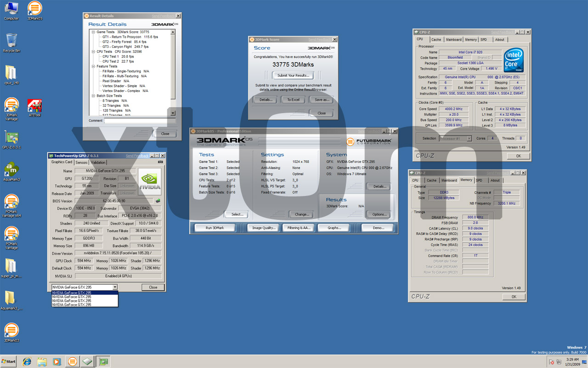Click the Show Desktop button in tray
588x368 pixels.
coord(585,362)
